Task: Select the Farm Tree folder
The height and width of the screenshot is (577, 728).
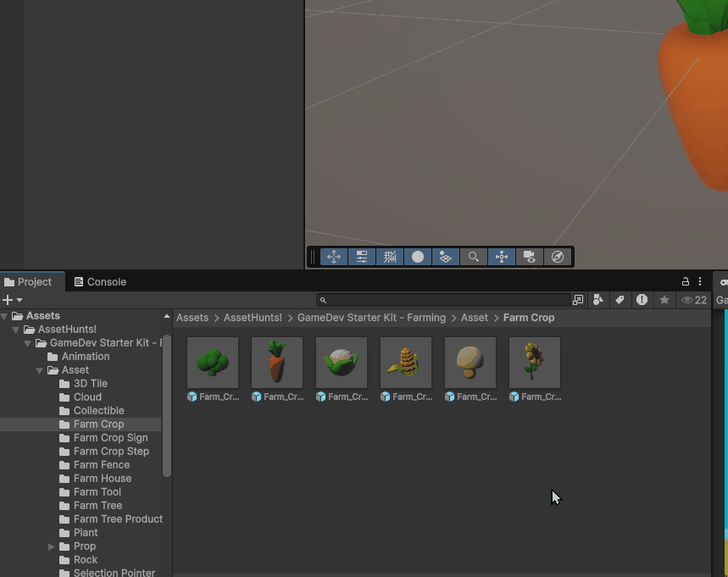Action: (x=97, y=506)
